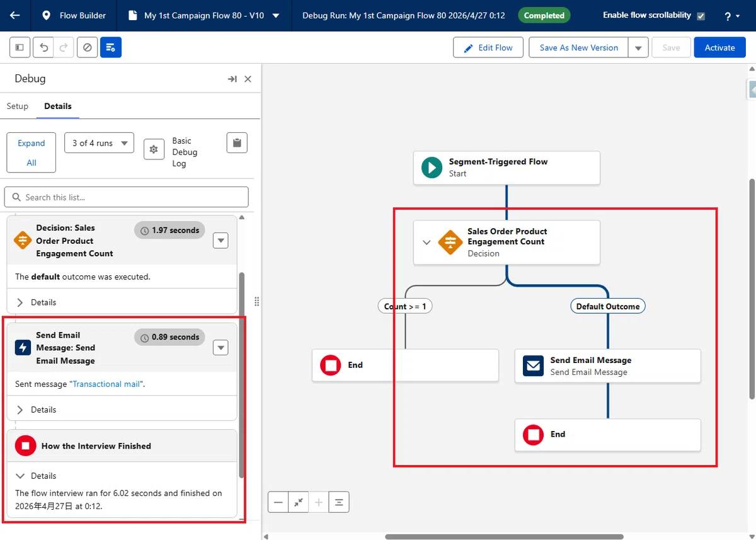
Task: Click the redo icon
Action: click(x=63, y=47)
